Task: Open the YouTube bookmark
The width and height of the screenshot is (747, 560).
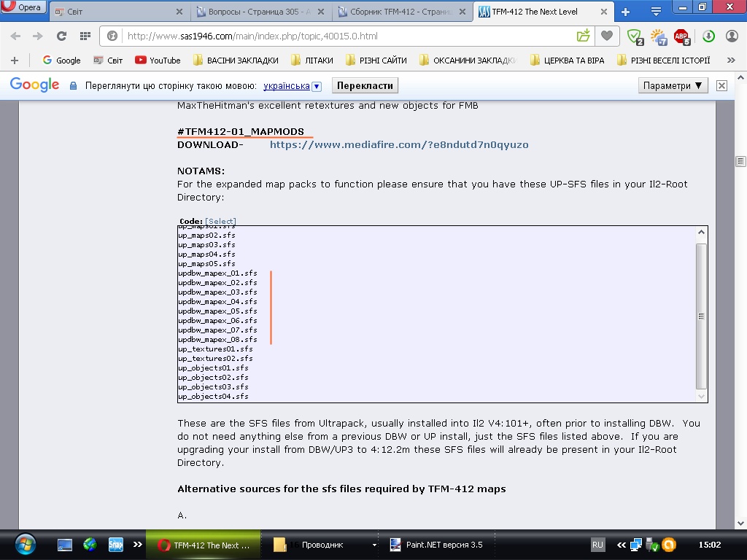Action: [158, 61]
